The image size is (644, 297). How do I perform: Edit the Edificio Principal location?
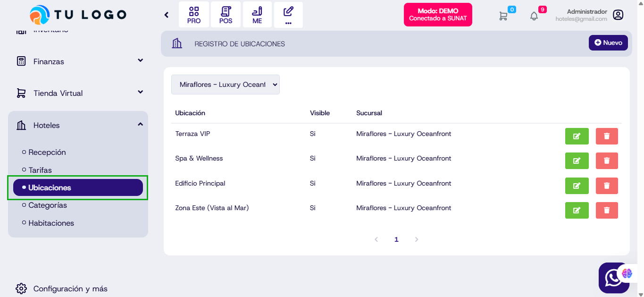[577, 186]
